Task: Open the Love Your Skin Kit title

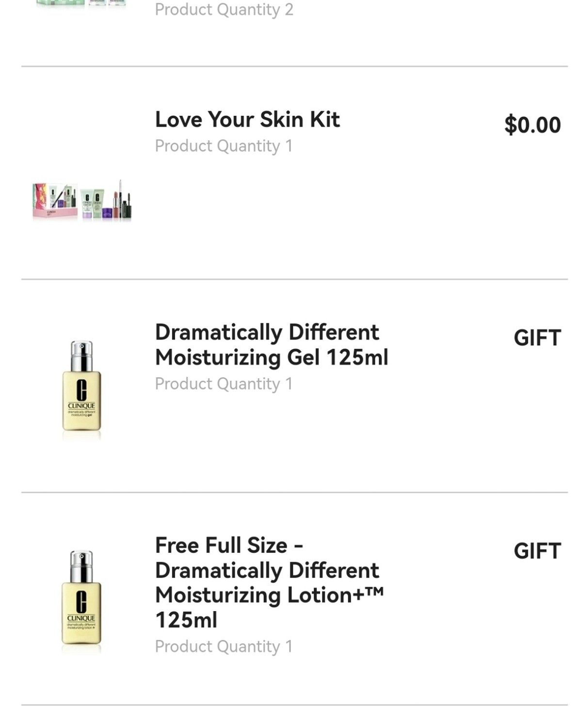Action: [247, 119]
